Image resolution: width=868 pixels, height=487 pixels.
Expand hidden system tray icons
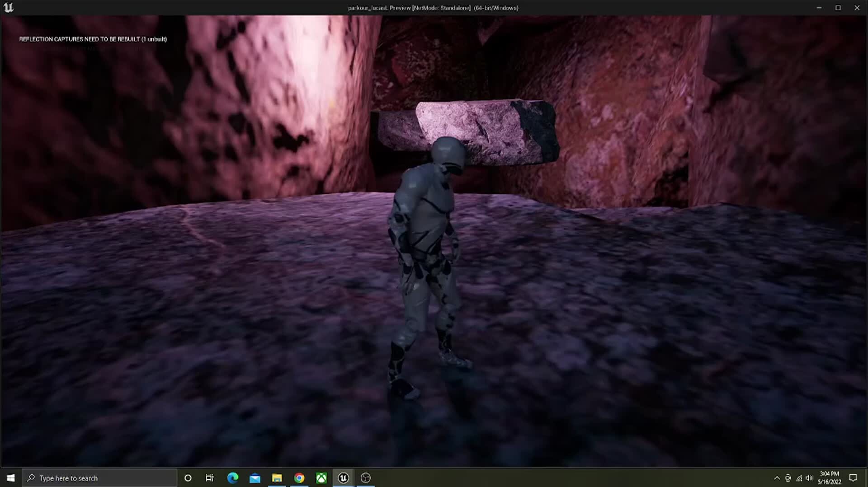[777, 478]
